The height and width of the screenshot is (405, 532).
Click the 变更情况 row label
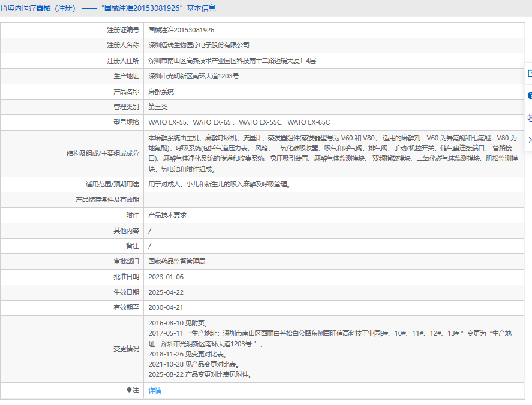[x=126, y=349]
